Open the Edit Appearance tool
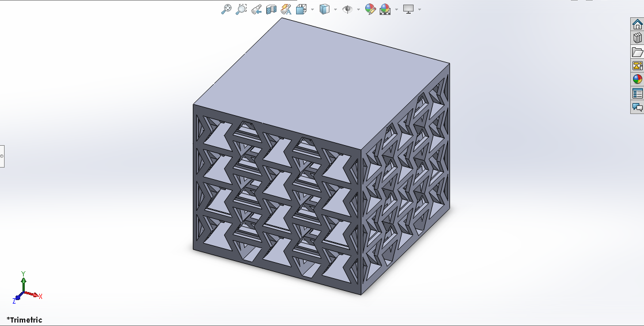This screenshot has width=644, height=326. click(370, 9)
